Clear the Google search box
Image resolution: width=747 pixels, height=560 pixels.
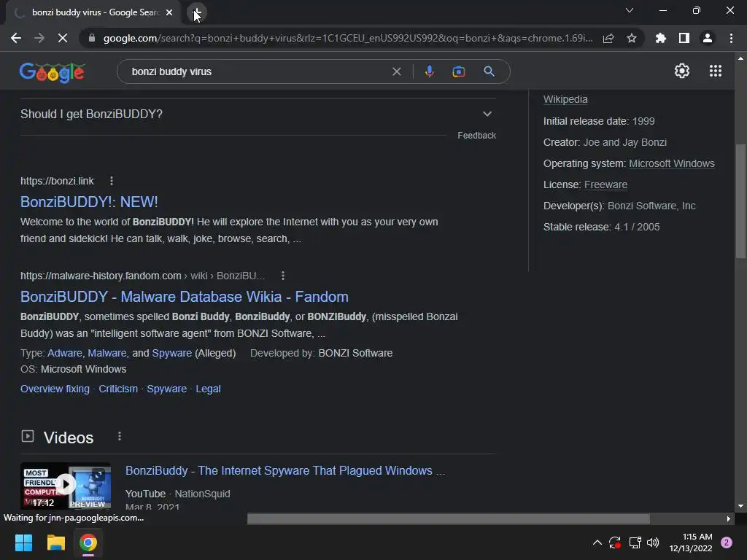pos(396,72)
